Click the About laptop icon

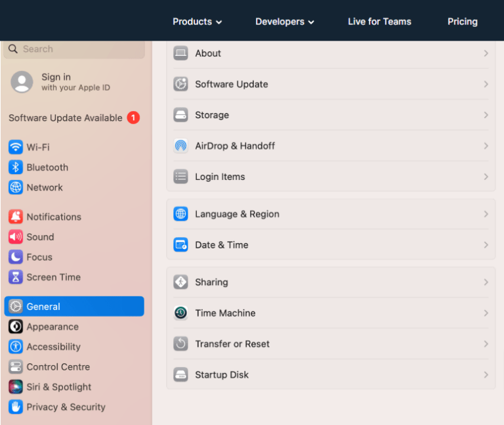click(x=180, y=53)
